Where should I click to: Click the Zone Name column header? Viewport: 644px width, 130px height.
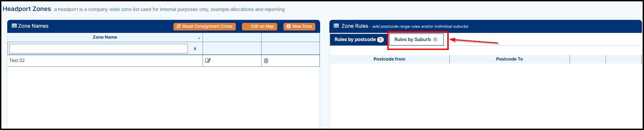pos(105,37)
